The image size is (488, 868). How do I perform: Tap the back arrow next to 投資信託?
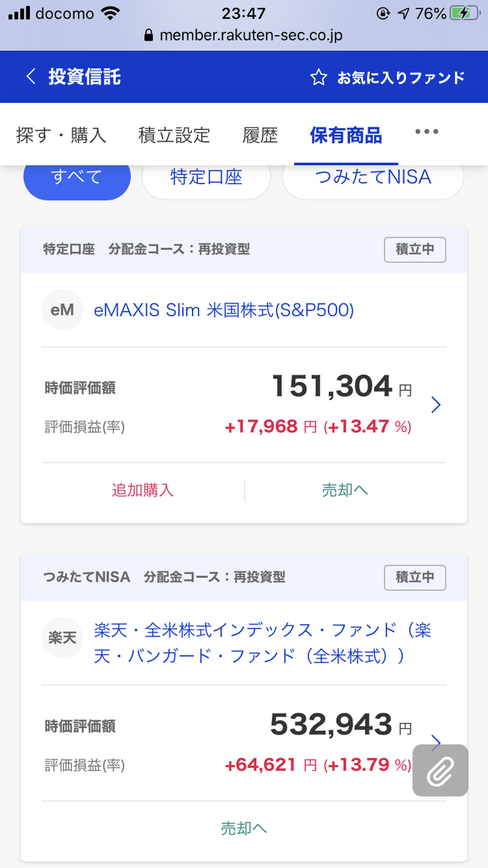pos(30,77)
